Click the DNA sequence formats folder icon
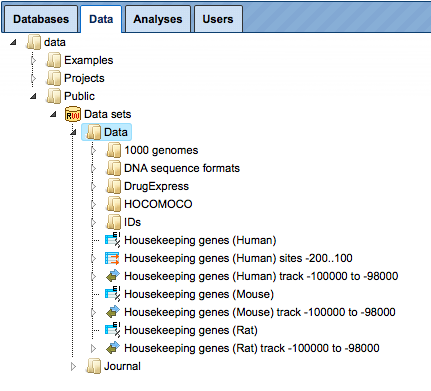This screenshot has width=431, height=391. (113, 168)
